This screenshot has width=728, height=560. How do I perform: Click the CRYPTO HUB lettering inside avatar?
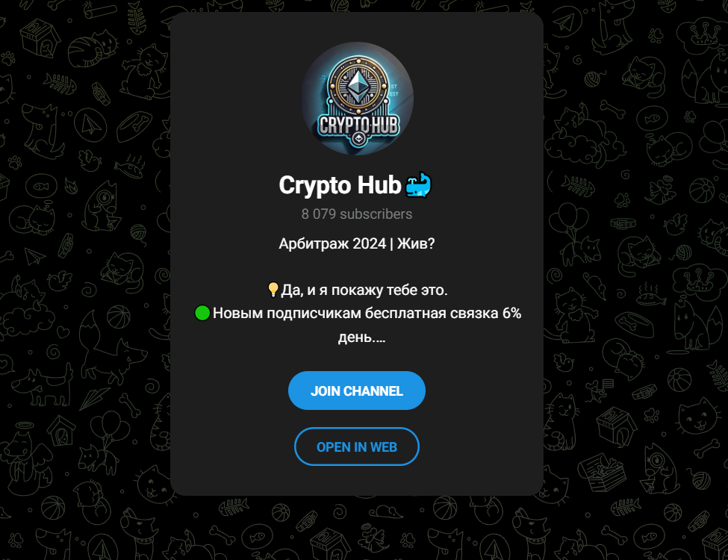coord(358,125)
